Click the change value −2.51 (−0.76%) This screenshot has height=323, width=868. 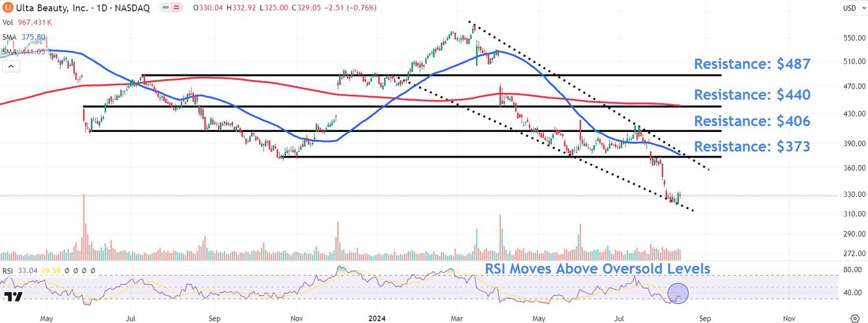(x=350, y=8)
